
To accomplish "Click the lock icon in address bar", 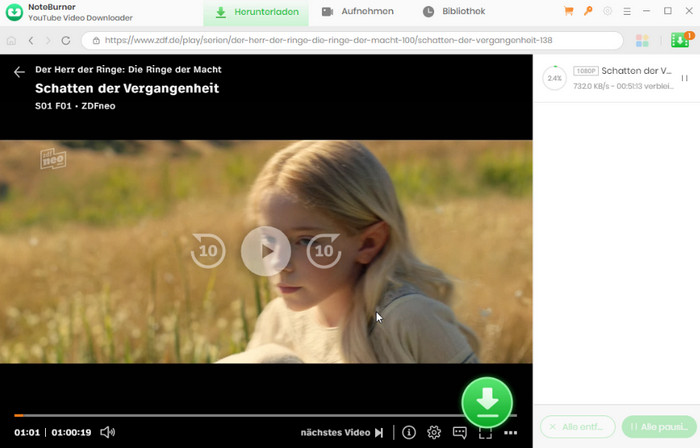I will coord(96,41).
